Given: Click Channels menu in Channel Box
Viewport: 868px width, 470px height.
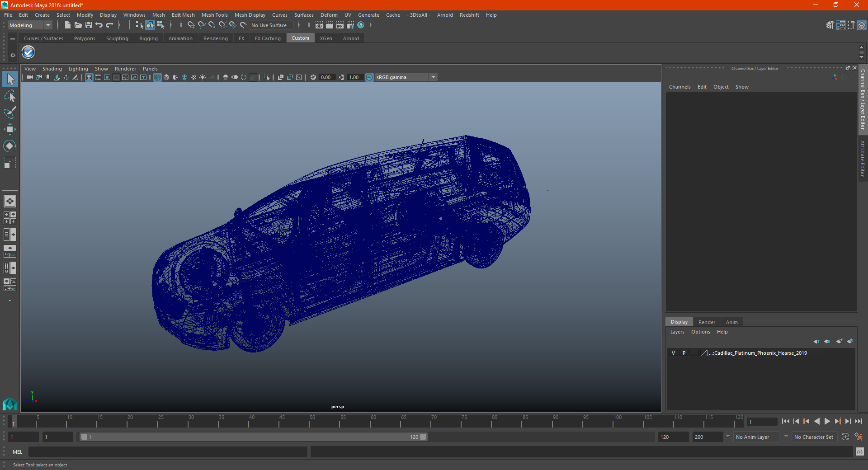Looking at the screenshot, I should pos(679,87).
